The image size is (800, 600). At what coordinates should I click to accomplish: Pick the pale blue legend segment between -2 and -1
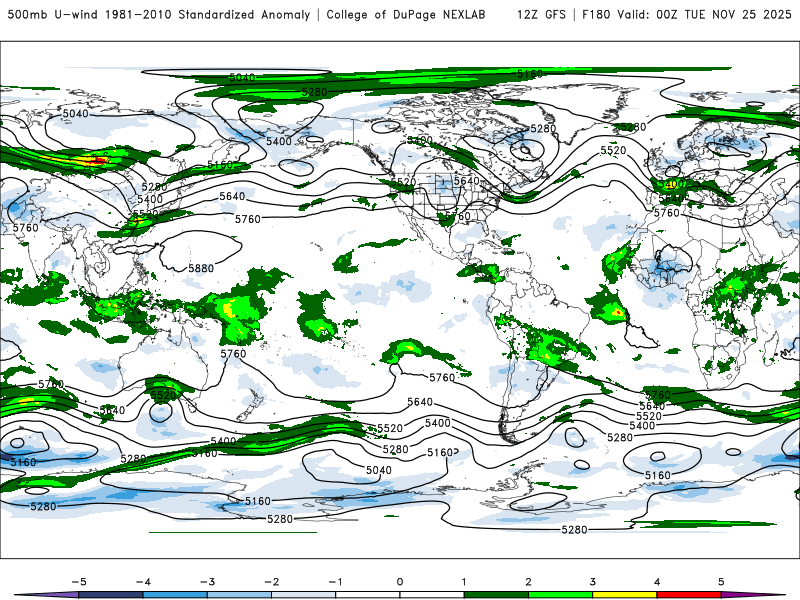(304, 595)
